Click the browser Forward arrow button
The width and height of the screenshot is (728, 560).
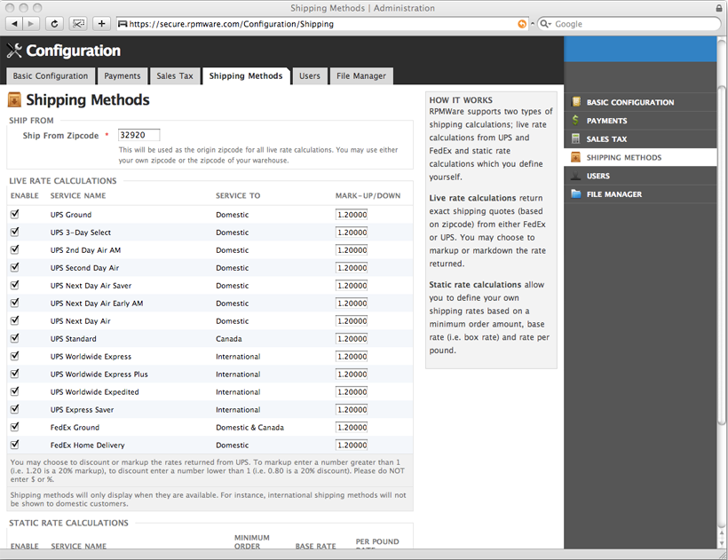(x=31, y=24)
